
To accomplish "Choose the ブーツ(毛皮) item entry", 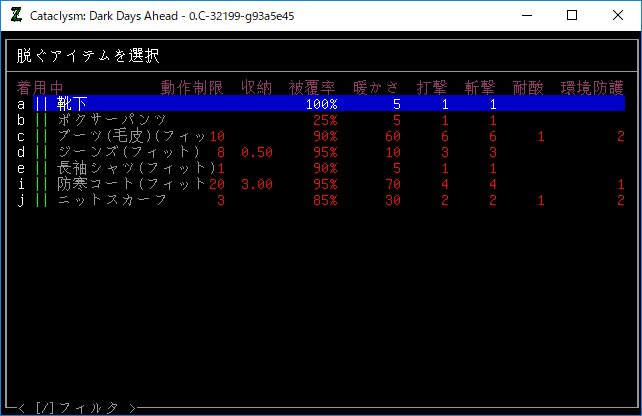I will pyautogui.click(x=130, y=136).
